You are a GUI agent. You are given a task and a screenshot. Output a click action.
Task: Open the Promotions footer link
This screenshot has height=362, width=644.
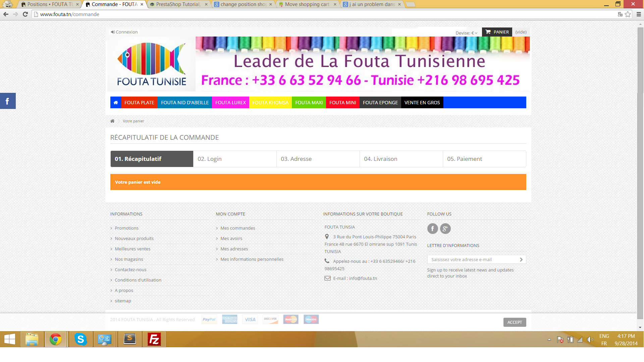126,228
